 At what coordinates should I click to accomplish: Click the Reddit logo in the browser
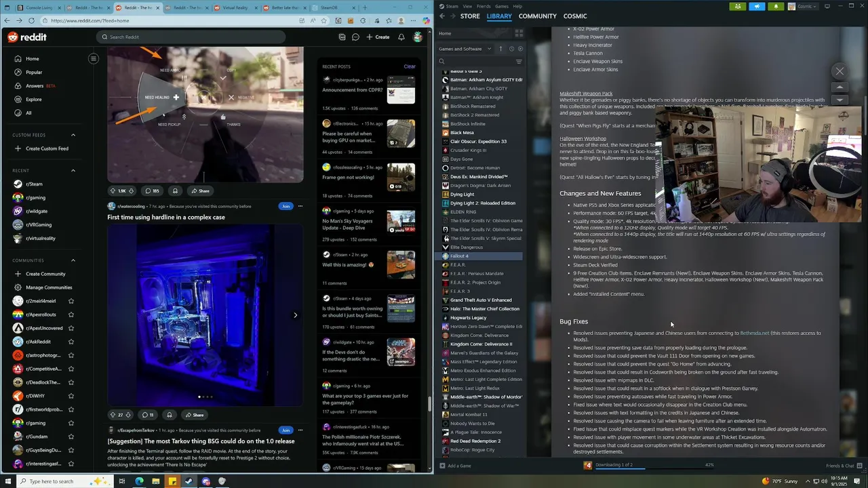(27, 37)
